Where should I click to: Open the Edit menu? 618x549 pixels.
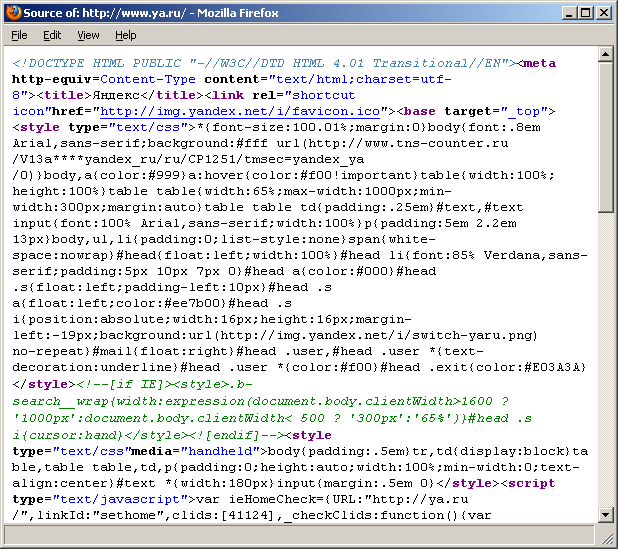click(x=52, y=35)
